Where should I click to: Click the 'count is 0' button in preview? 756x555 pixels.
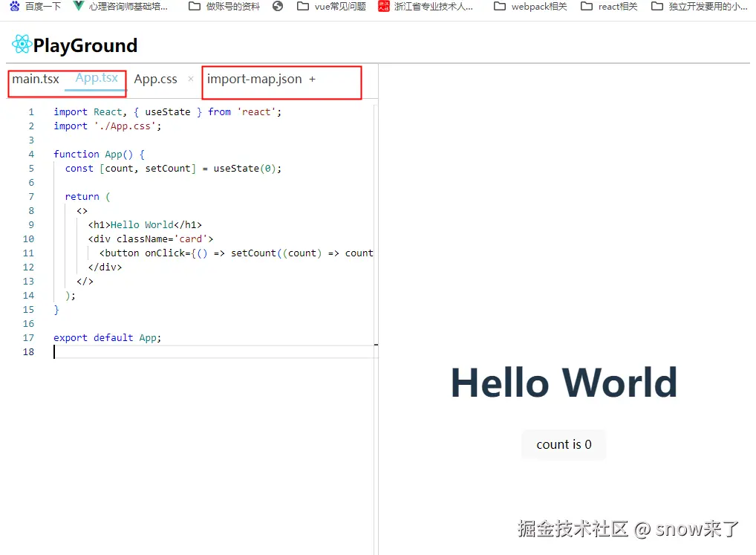pos(564,444)
